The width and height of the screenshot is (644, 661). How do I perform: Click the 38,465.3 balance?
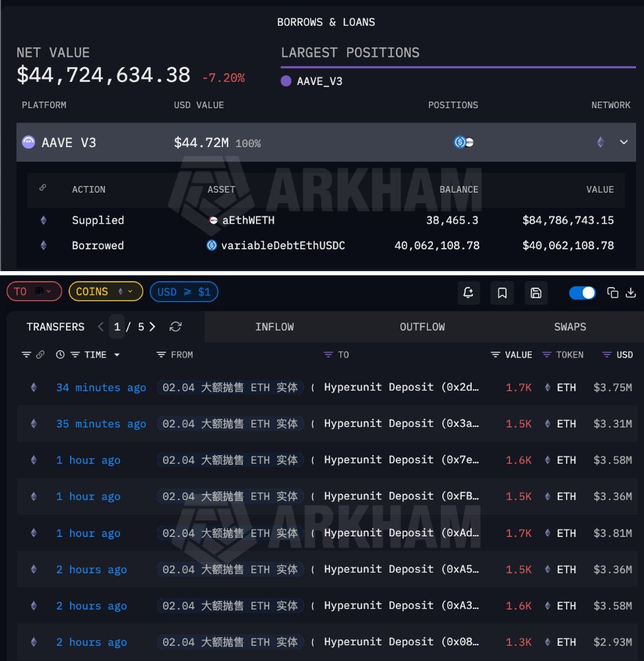coord(452,220)
